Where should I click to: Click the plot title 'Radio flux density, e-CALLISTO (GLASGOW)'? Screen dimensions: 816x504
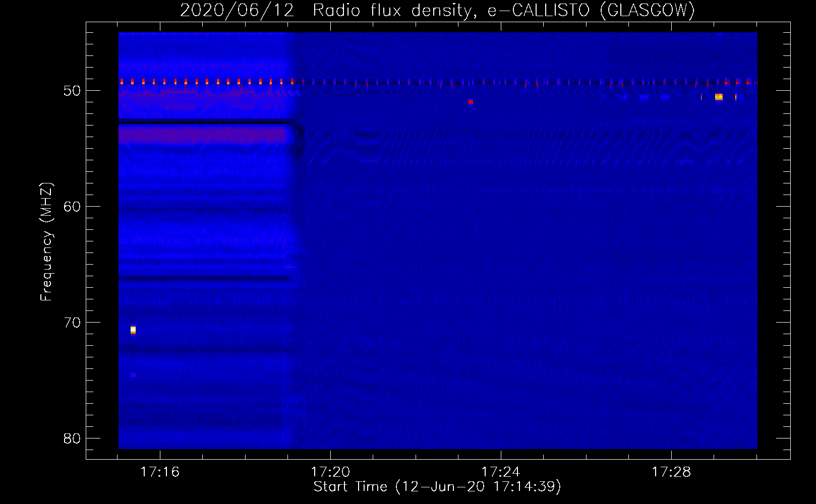[x=503, y=10]
